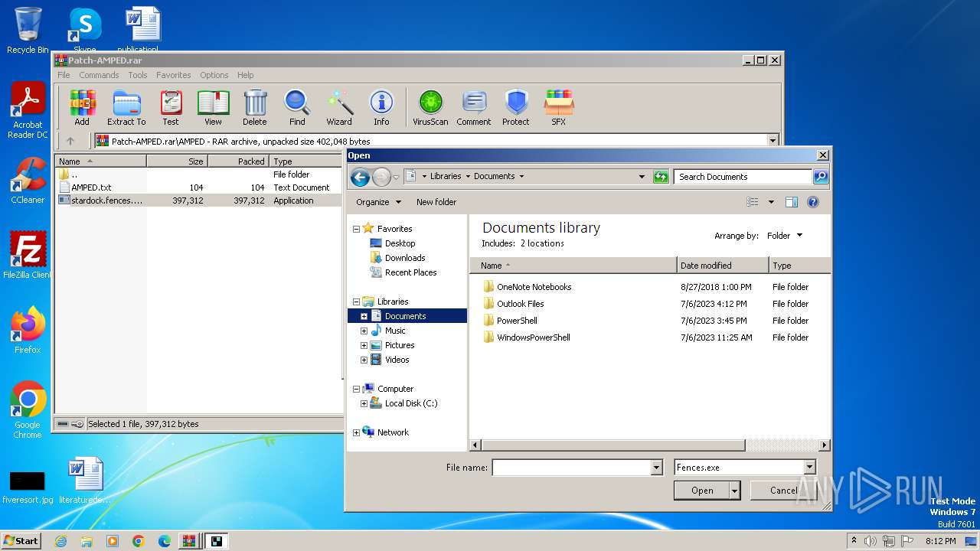Launch the Wizard tool

(339, 107)
